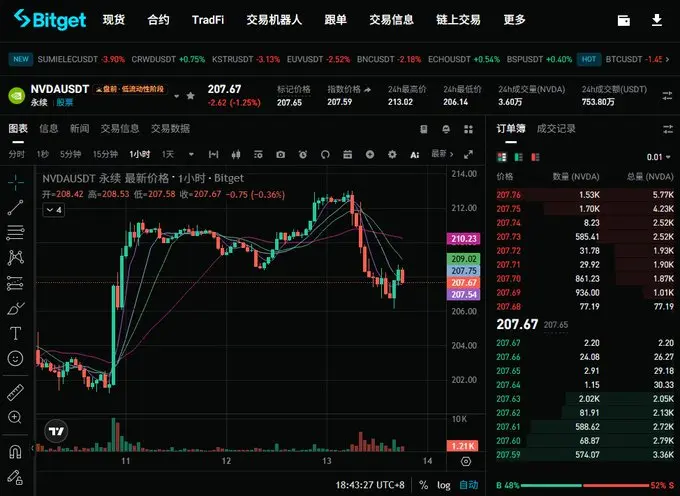The width and height of the screenshot is (680, 496).
Task: Switch to the 成交记录 tab
Action: click(556, 128)
